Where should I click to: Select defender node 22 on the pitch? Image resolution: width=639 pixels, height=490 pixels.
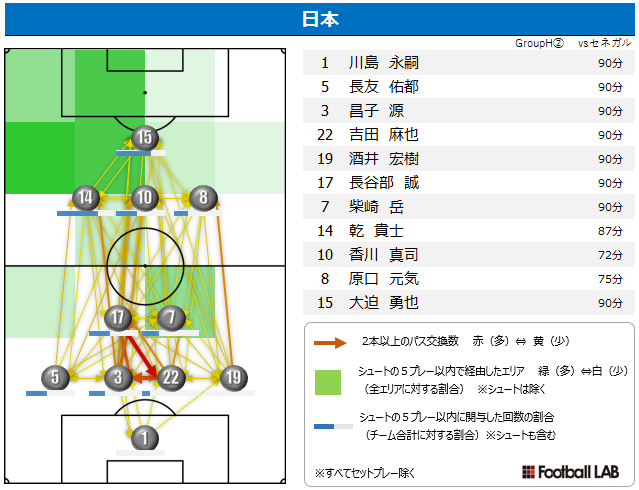click(171, 377)
